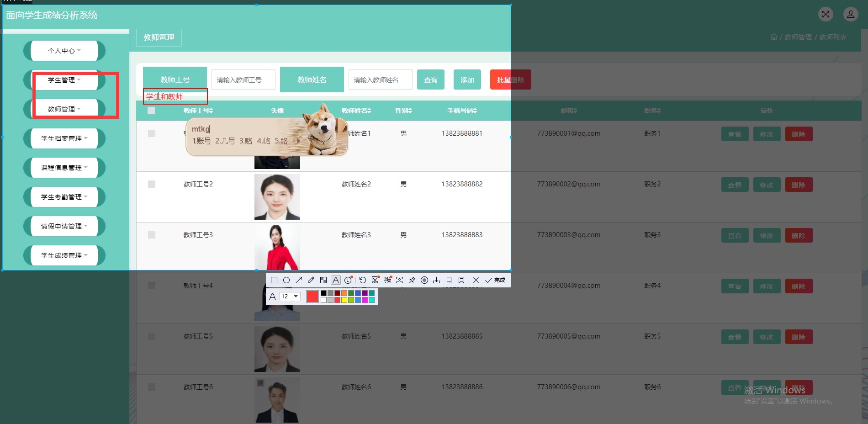868x424 pixels.
Task: Check the row checkbox for 13823888881
Action: click(x=152, y=133)
